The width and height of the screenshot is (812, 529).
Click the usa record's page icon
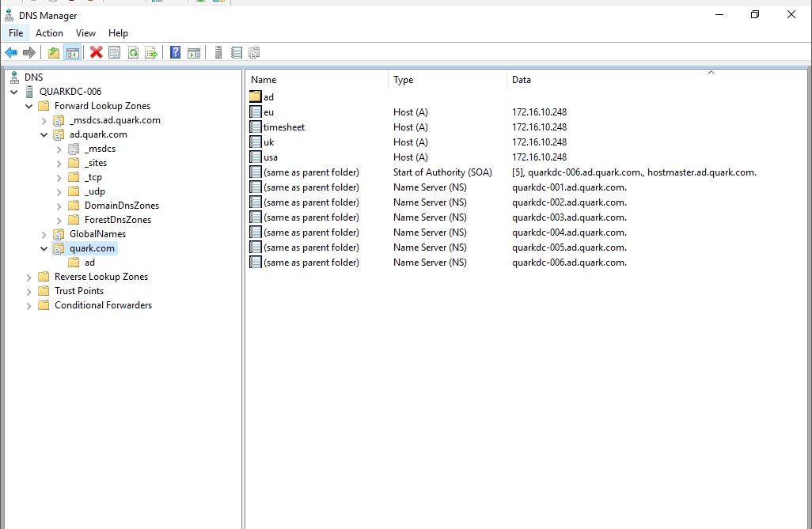(256, 157)
